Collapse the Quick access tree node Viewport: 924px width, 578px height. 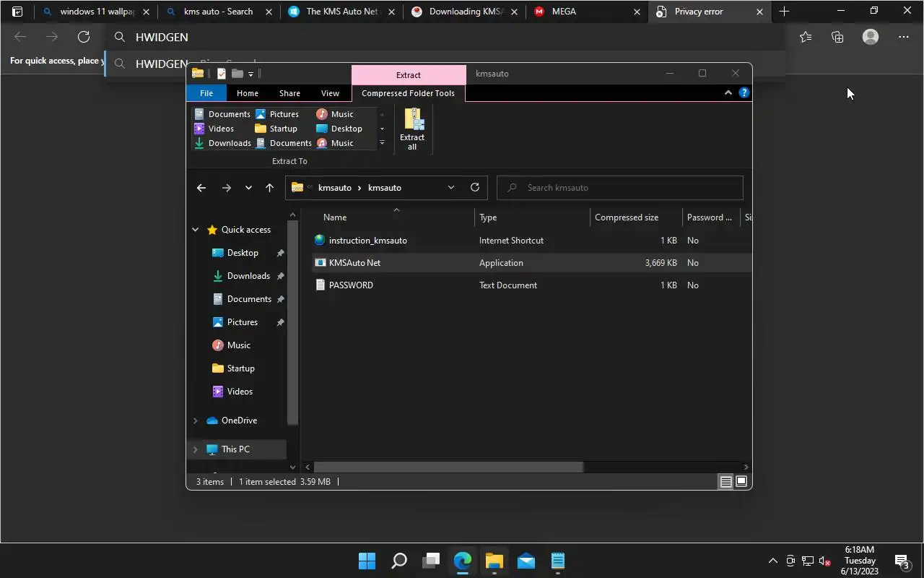[195, 230]
